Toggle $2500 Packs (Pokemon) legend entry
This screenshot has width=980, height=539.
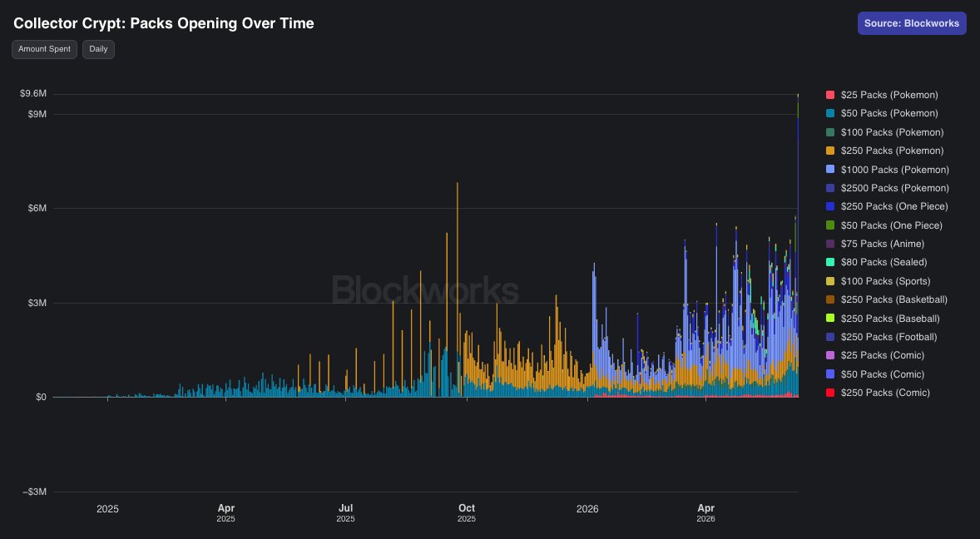[x=887, y=188]
